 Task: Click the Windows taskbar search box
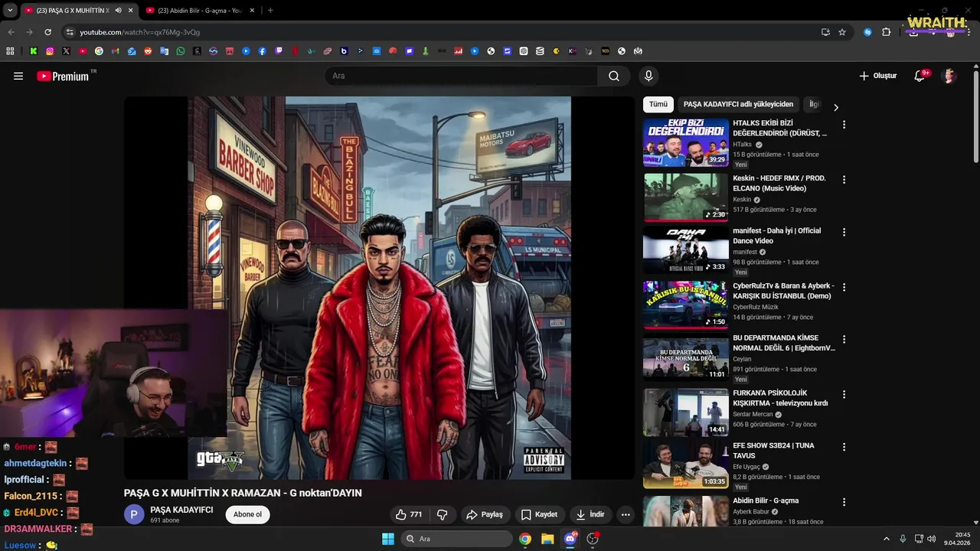coord(456,539)
